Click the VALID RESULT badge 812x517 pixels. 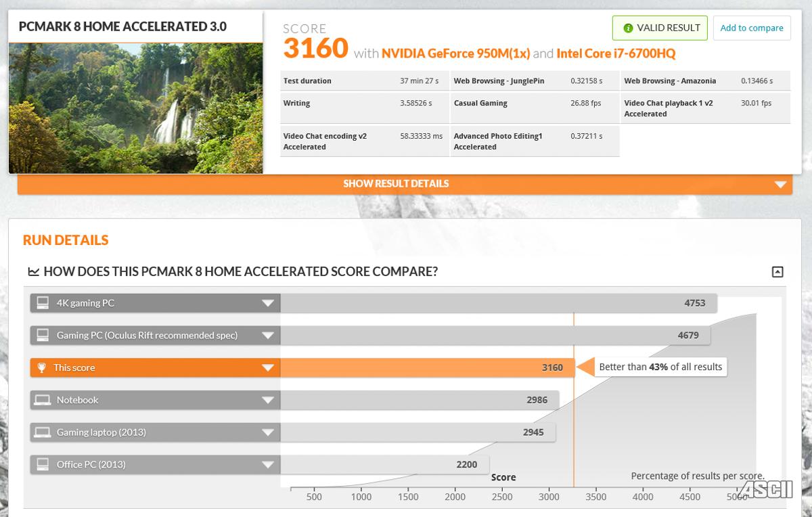click(660, 28)
